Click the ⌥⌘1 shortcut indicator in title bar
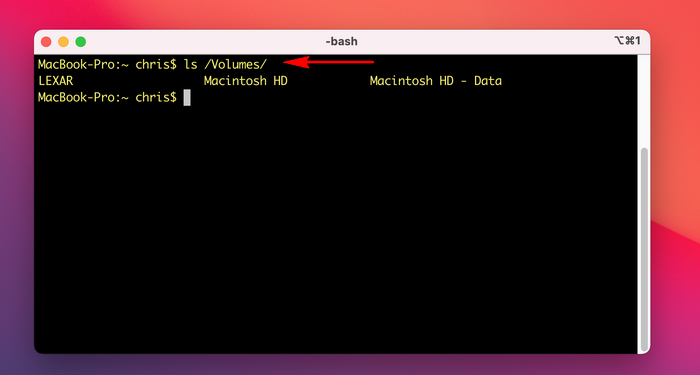This screenshot has height=375, width=700. [628, 41]
